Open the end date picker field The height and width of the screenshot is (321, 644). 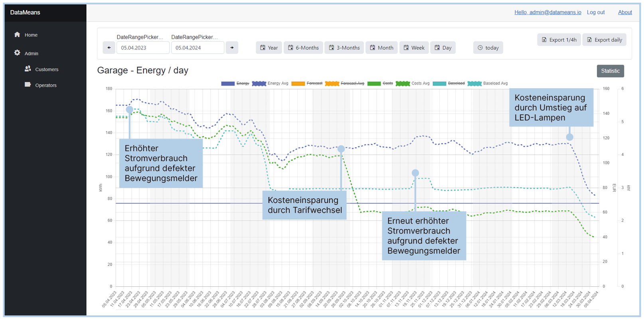[197, 48]
